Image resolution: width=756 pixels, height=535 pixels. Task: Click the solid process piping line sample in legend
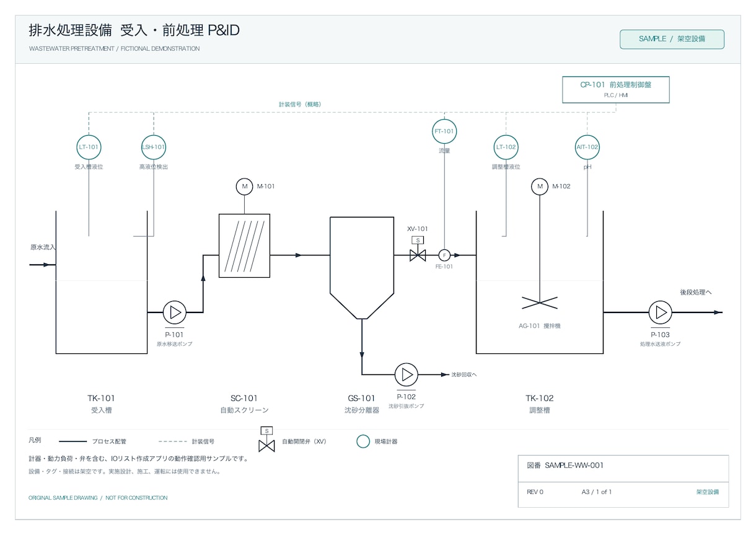tap(73, 441)
